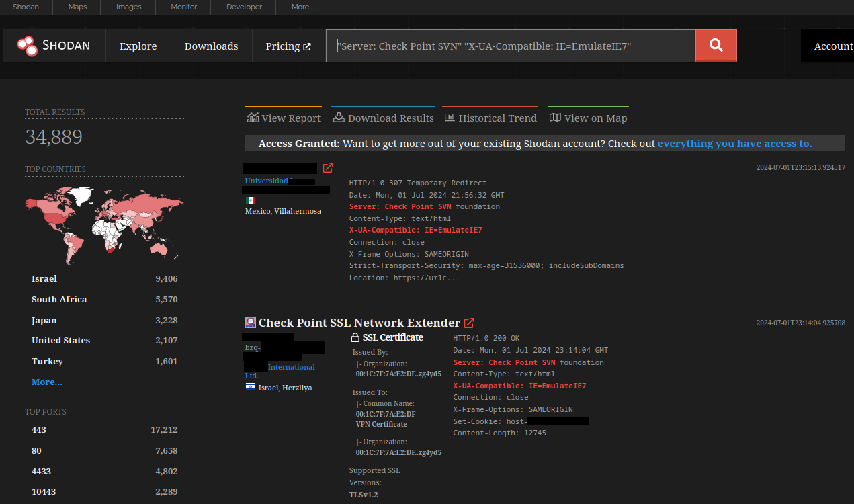This screenshot has width=854, height=504.
Task: Open the Images tab in top bar
Action: tap(128, 7)
